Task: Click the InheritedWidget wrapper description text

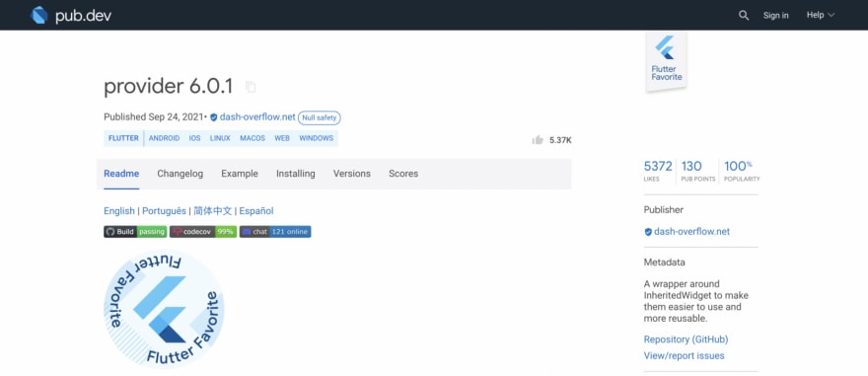Action: [x=695, y=301]
